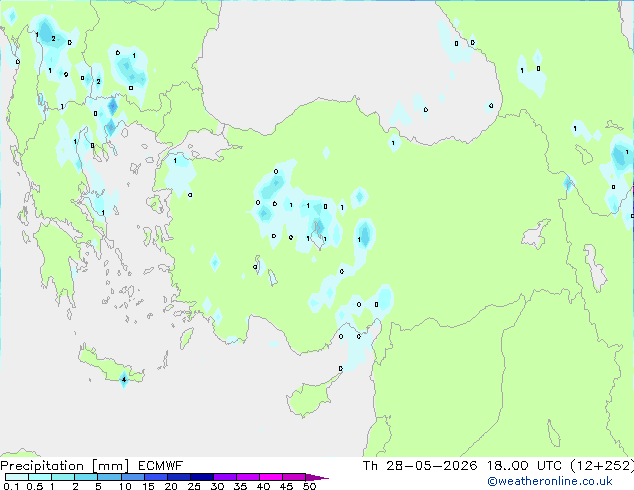Click the legend arrow tip above 50 mm
634x490 pixels.
click(317, 477)
